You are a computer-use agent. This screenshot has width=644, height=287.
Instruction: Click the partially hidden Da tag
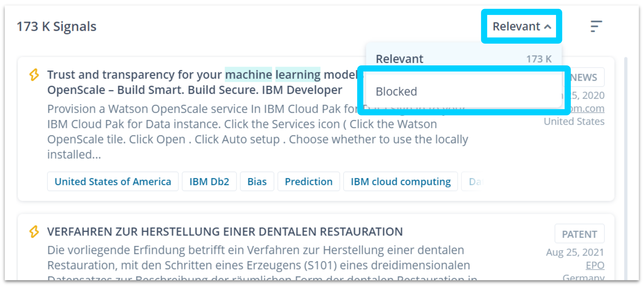[473, 181]
